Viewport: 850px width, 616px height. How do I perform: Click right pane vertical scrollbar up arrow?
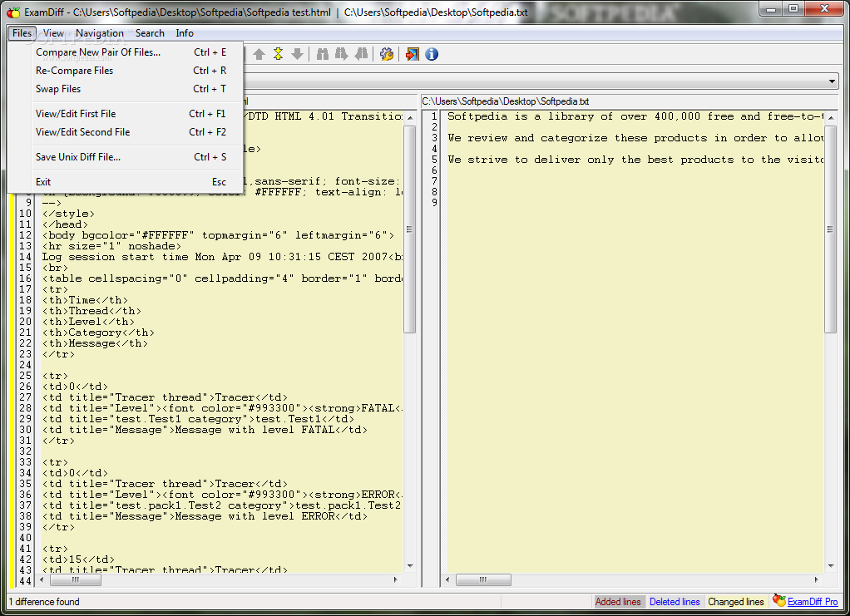(831, 117)
